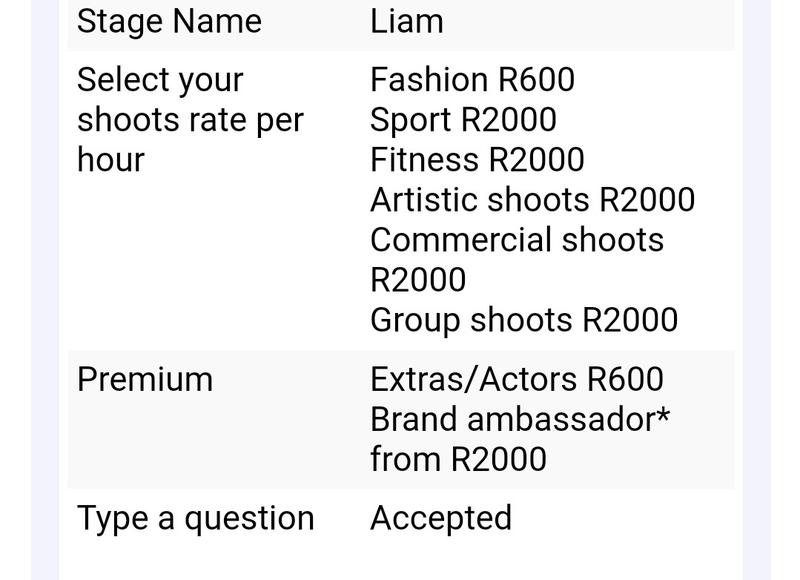Screen dimensions: 800x580
Task: Select Commercial shoots text line
Action: pos(517,239)
